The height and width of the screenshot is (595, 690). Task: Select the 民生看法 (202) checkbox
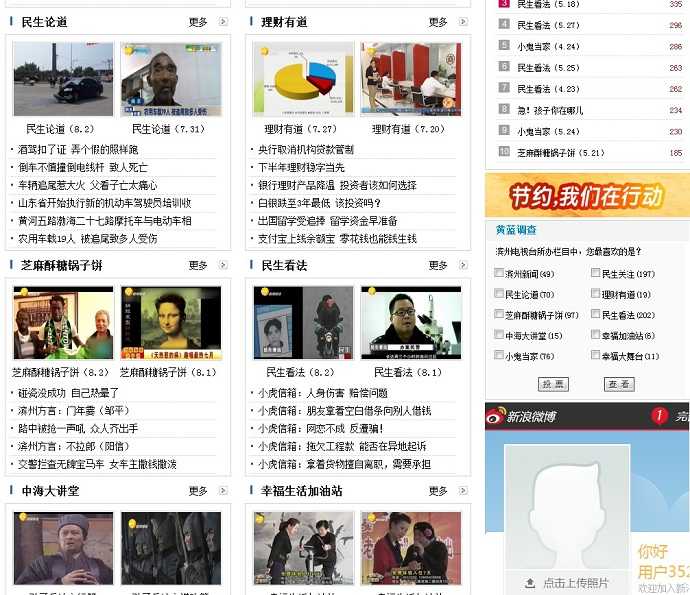595,314
